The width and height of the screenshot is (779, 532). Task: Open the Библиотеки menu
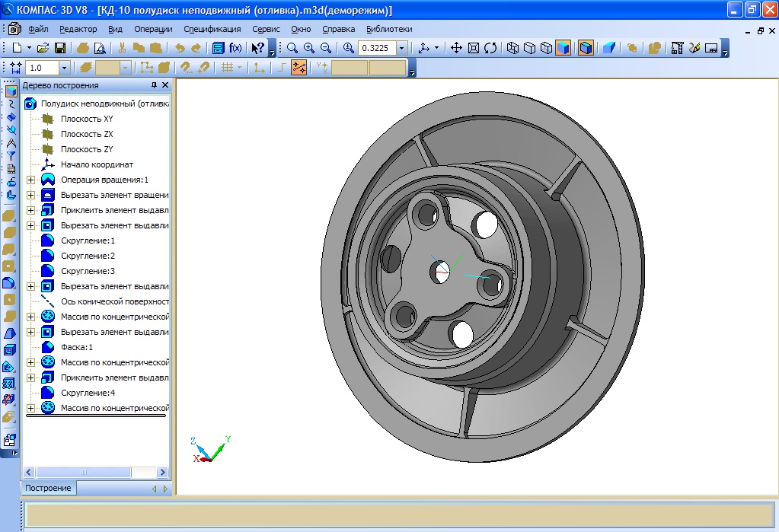pyautogui.click(x=389, y=29)
